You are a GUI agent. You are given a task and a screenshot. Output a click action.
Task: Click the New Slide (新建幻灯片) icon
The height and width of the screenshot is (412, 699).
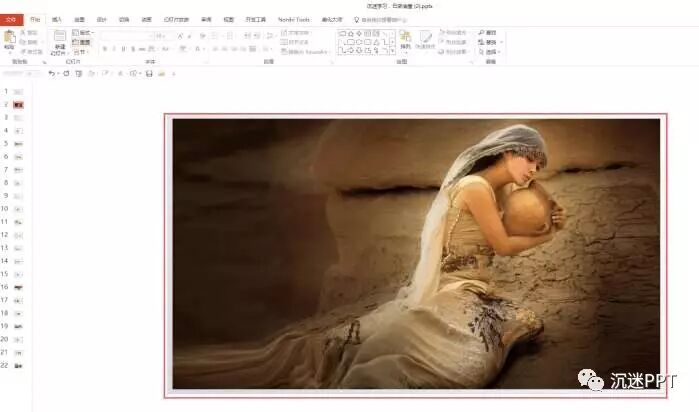click(x=59, y=37)
